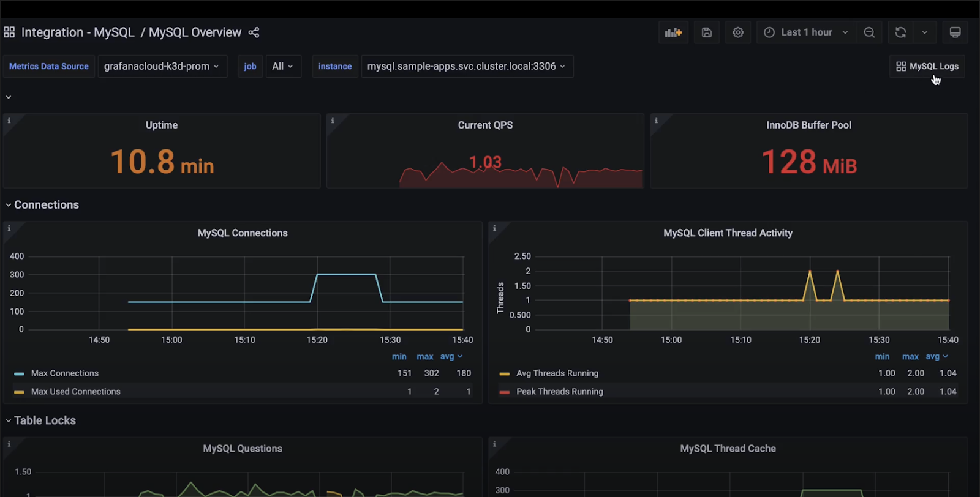Add a new panel with the chart-plus icon
The width and height of the screenshot is (980, 497).
[674, 32]
